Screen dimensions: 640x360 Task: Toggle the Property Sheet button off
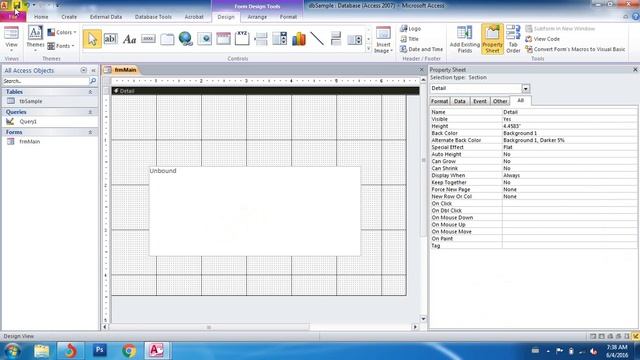(492, 39)
